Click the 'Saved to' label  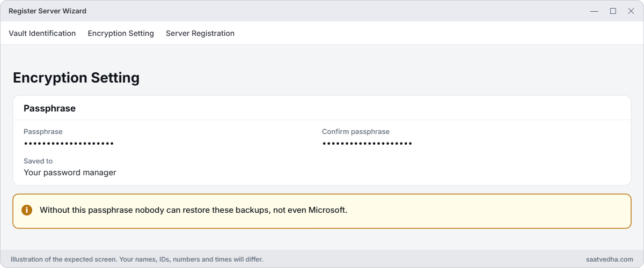38,161
